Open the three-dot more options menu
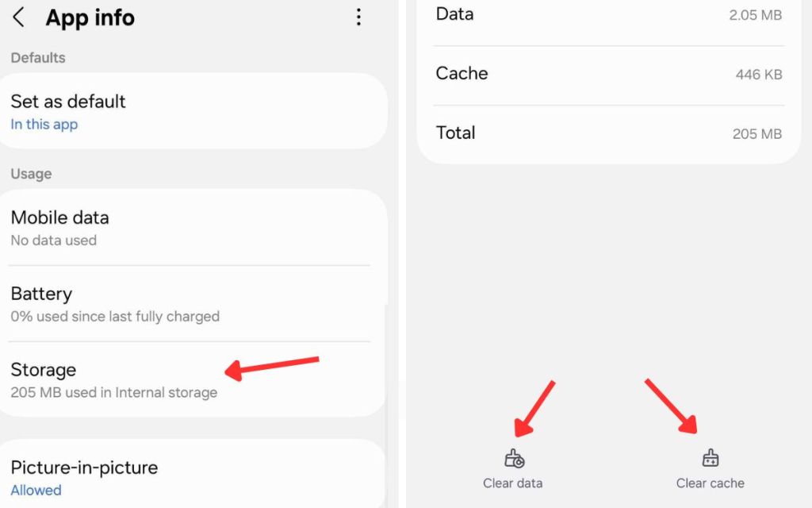The height and width of the screenshot is (508, 812). coord(358,17)
